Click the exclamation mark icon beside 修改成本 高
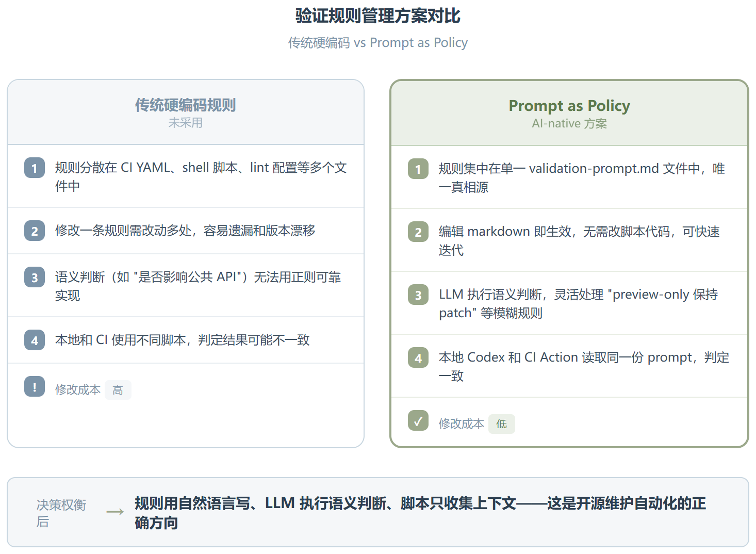The image size is (756, 554). pos(35,386)
